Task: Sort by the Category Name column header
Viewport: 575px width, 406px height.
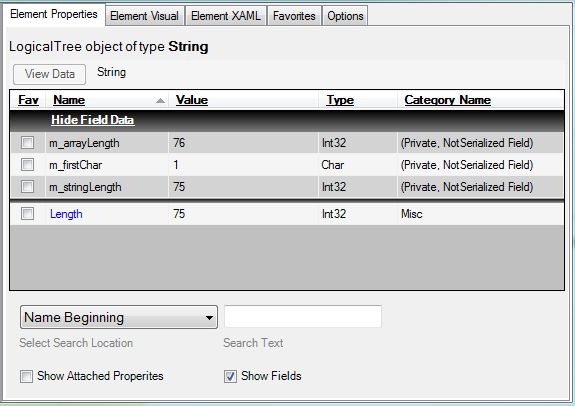Action: coord(447,100)
